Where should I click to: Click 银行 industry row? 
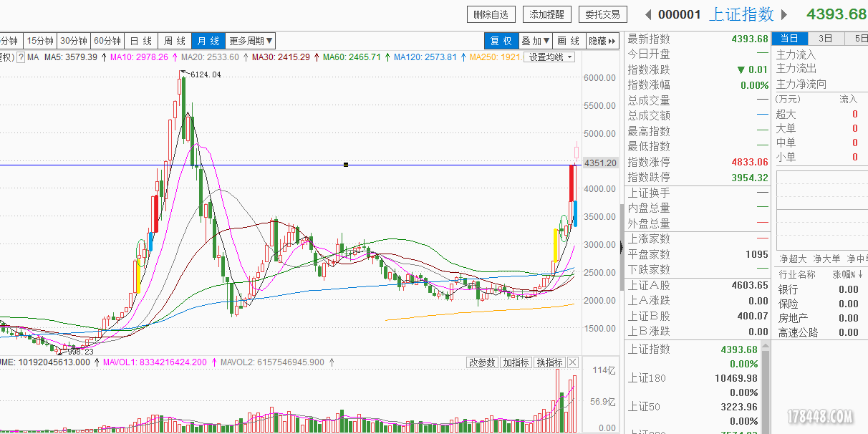coord(820,289)
